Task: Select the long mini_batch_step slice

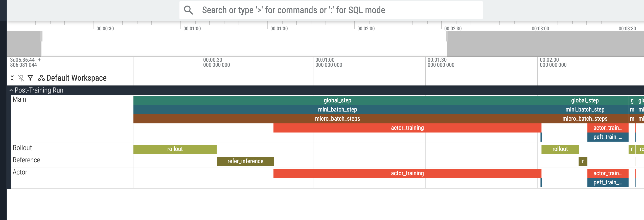Action: [337, 109]
